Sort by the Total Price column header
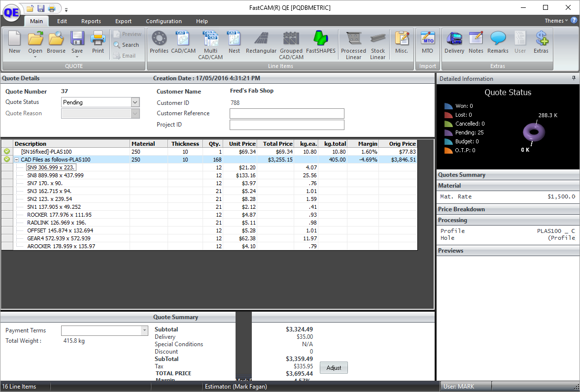The height and width of the screenshot is (392, 580). point(275,144)
